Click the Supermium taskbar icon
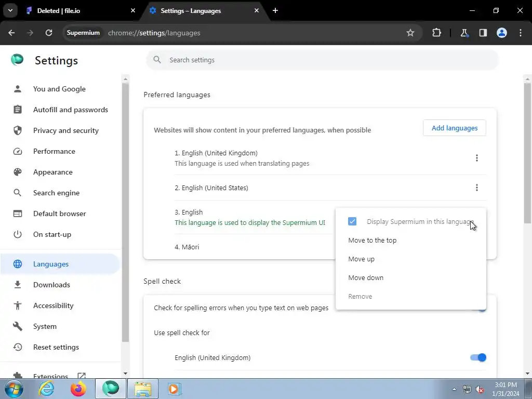 (111, 389)
